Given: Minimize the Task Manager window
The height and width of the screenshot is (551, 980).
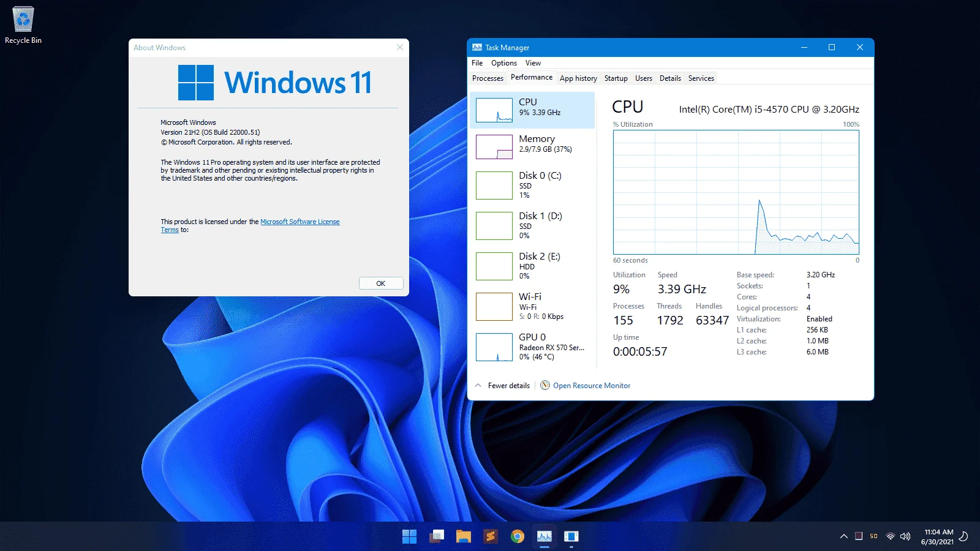Looking at the screenshot, I should pyautogui.click(x=804, y=47).
